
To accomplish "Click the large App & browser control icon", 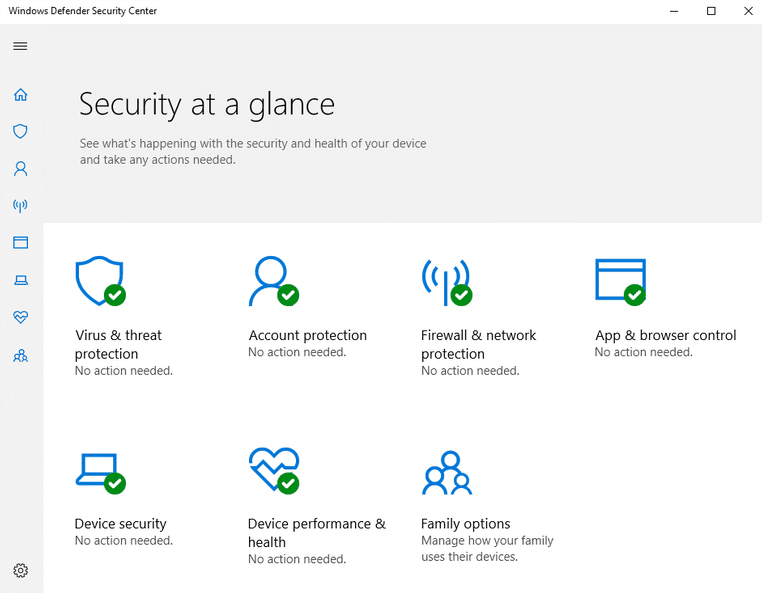I will pyautogui.click(x=619, y=280).
